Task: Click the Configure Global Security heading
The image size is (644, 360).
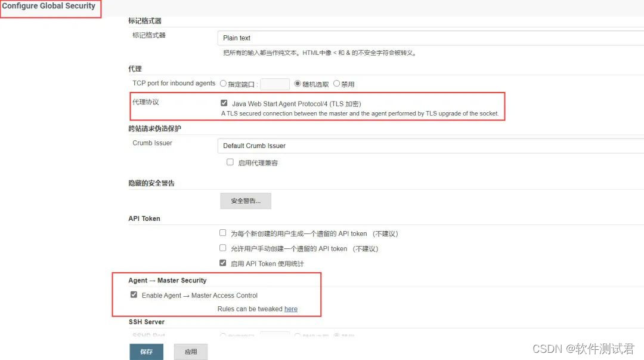Action: (48, 6)
